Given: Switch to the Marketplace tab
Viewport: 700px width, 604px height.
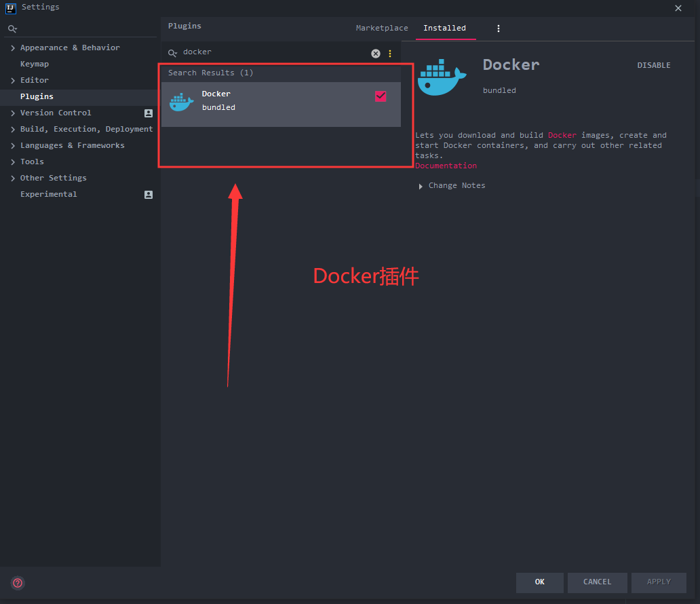Looking at the screenshot, I should [x=382, y=28].
